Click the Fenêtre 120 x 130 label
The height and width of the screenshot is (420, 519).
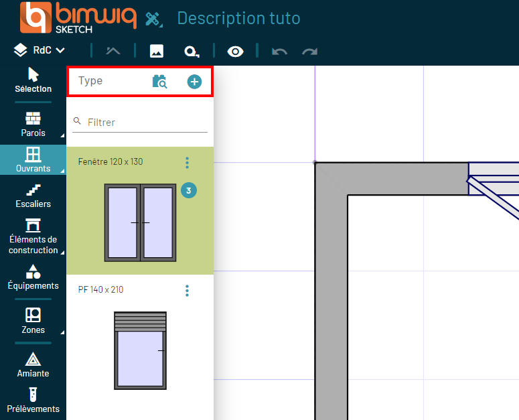(x=110, y=161)
